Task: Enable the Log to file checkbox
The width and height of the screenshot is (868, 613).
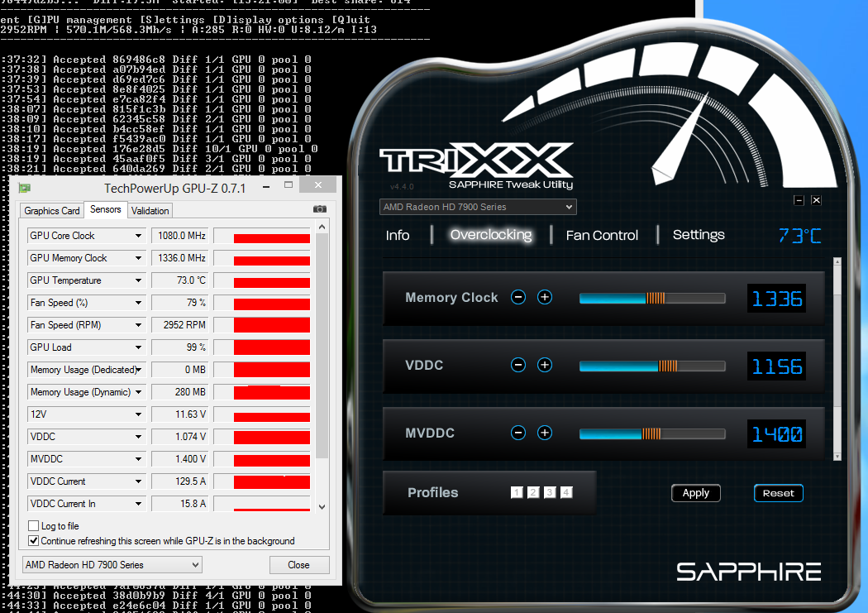Action: click(x=33, y=526)
